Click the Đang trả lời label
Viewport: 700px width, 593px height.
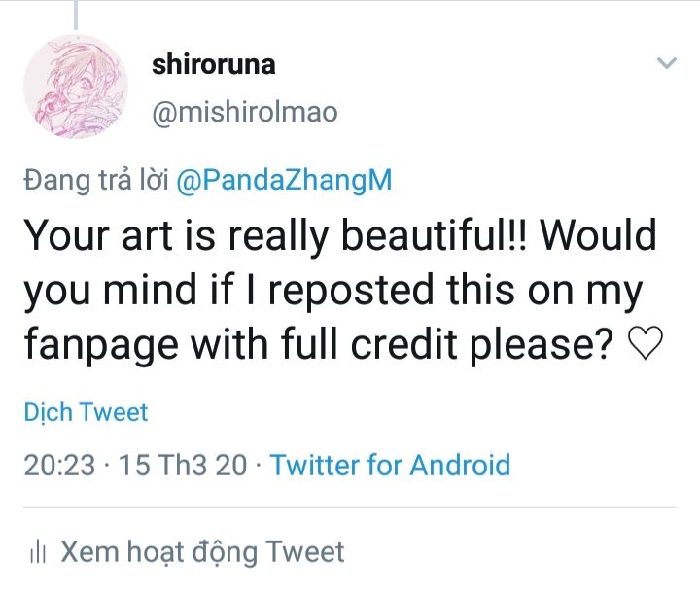97,180
